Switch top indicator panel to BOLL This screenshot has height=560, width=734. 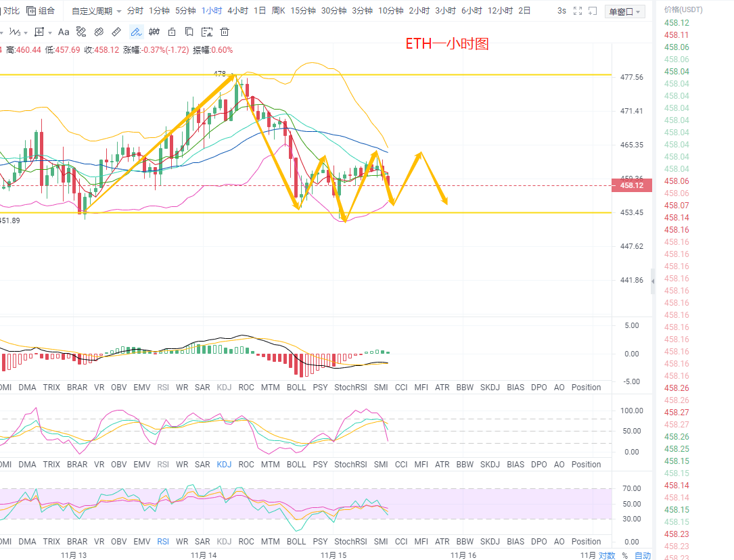(296, 388)
